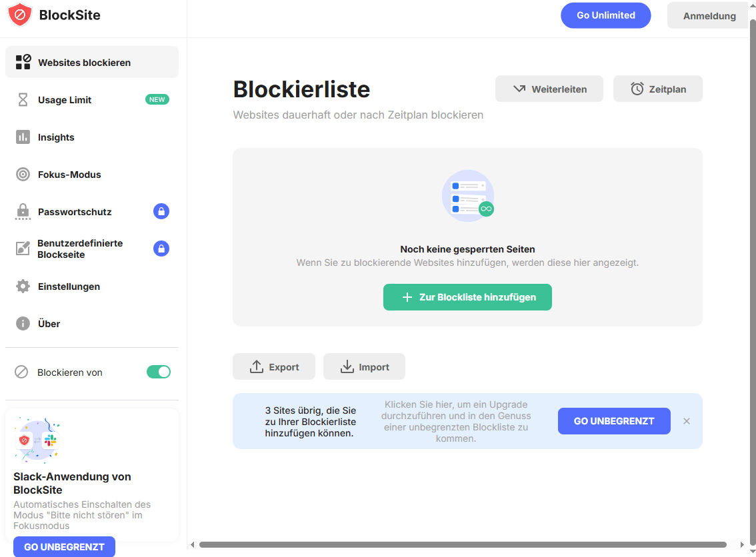Export the block list
The height and width of the screenshot is (557, 756).
coord(274,367)
